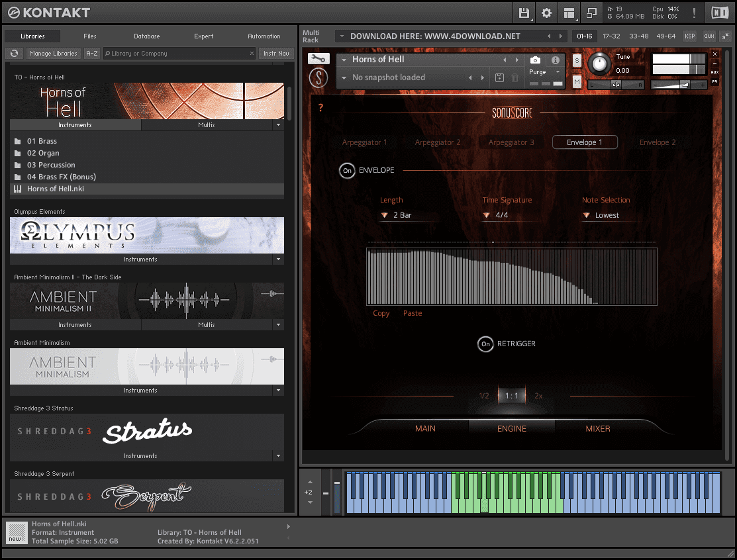Click the exclamation warning icon
The image size is (737, 560).
(x=694, y=13)
